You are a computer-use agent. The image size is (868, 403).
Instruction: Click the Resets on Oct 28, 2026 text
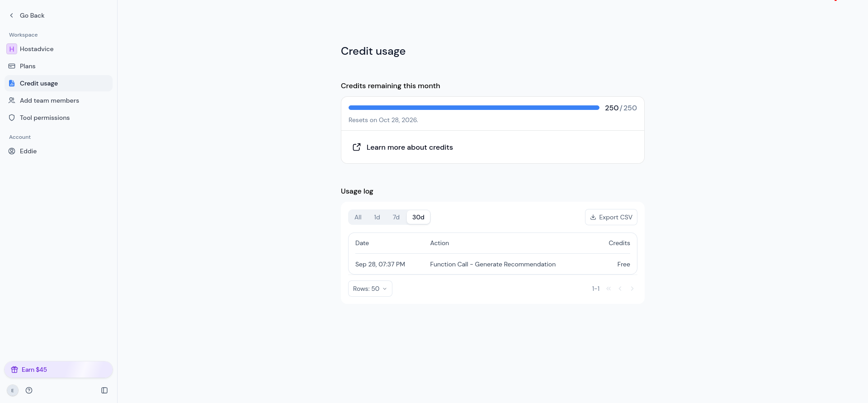pyautogui.click(x=383, y=120)
